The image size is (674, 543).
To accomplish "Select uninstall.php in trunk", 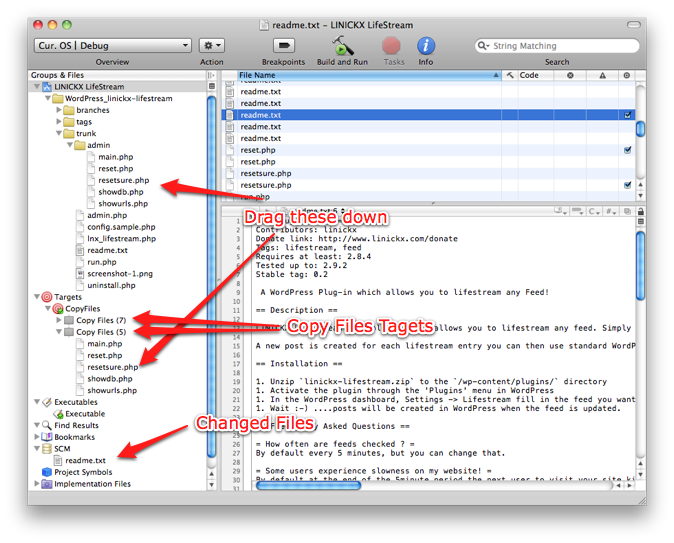I will [x=111, y=285].
